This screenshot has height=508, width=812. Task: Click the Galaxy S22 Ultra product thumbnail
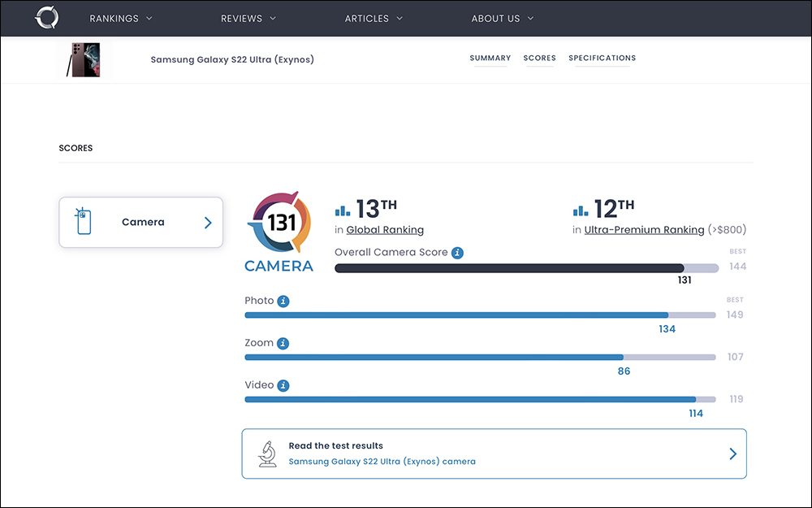[x=83, y=60]
